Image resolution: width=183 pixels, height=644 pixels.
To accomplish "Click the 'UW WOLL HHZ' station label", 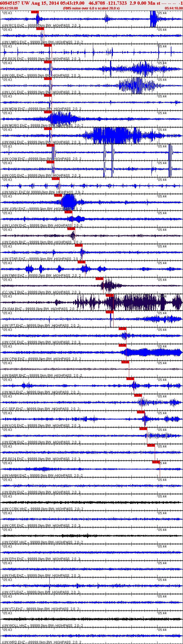I will (x=15, y=626).
